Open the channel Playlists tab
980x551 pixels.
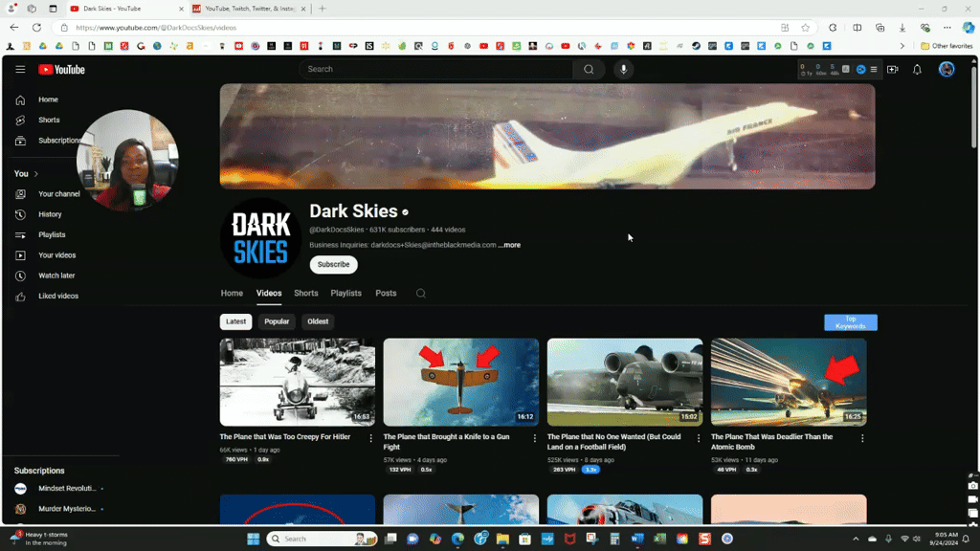coord(345,293)
